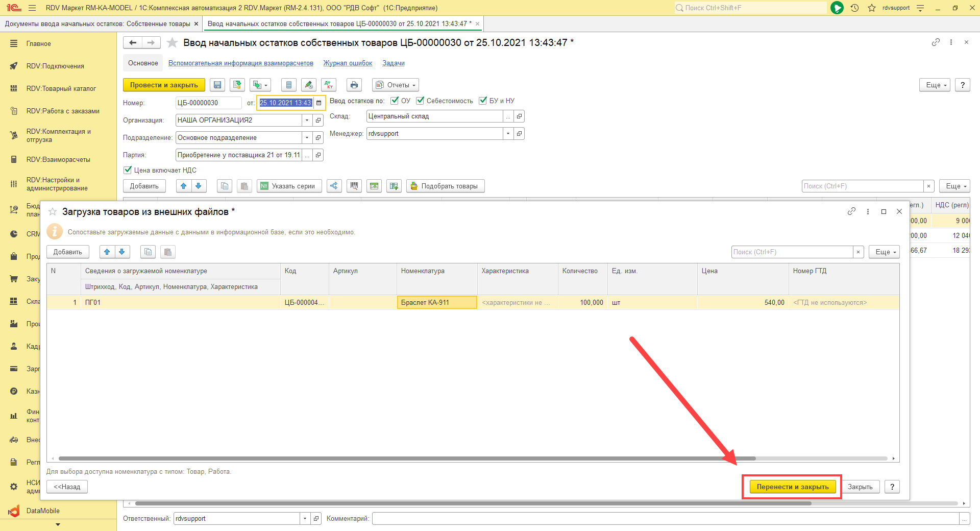Open history icon in title bar
The image size is (980, 531).
point(854,8)
